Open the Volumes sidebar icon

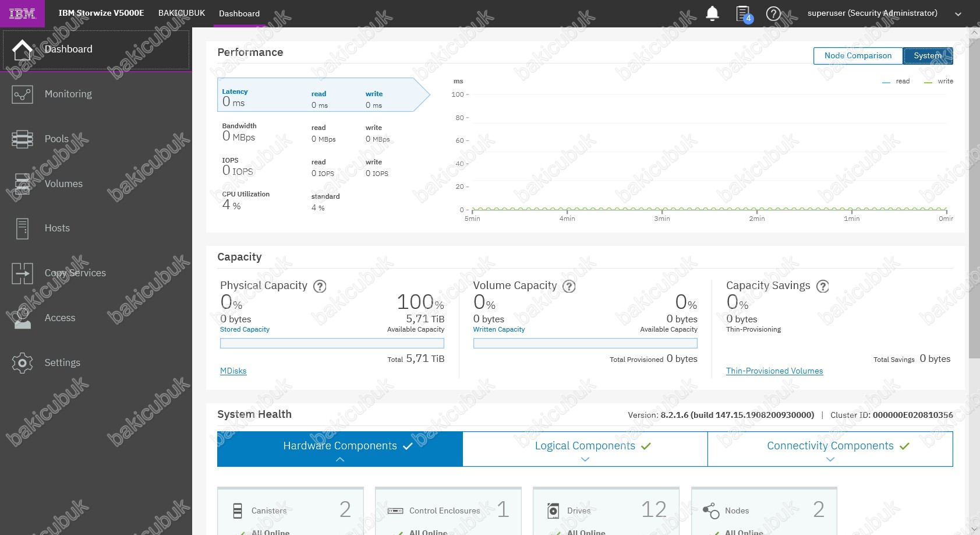point(22,184)
